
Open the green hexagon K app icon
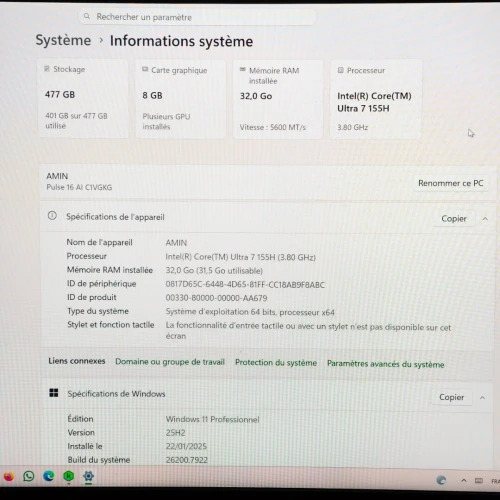(69, 476)
